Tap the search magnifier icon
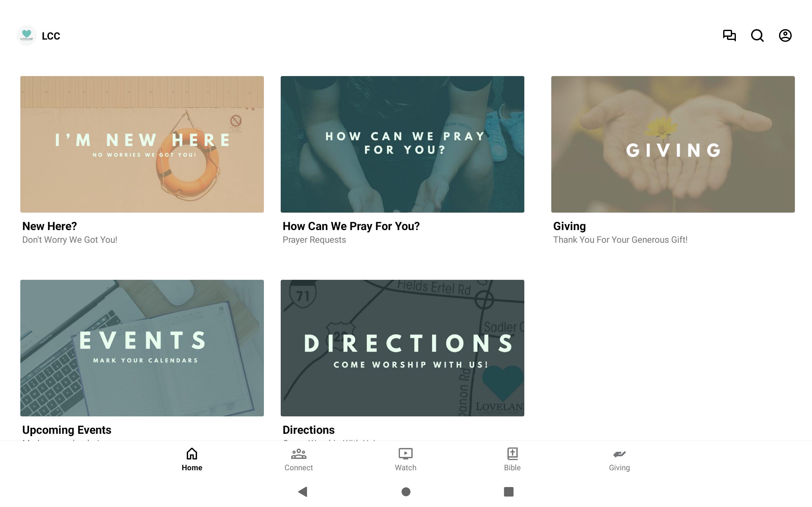The image size is (812, 507). (757, 35)
